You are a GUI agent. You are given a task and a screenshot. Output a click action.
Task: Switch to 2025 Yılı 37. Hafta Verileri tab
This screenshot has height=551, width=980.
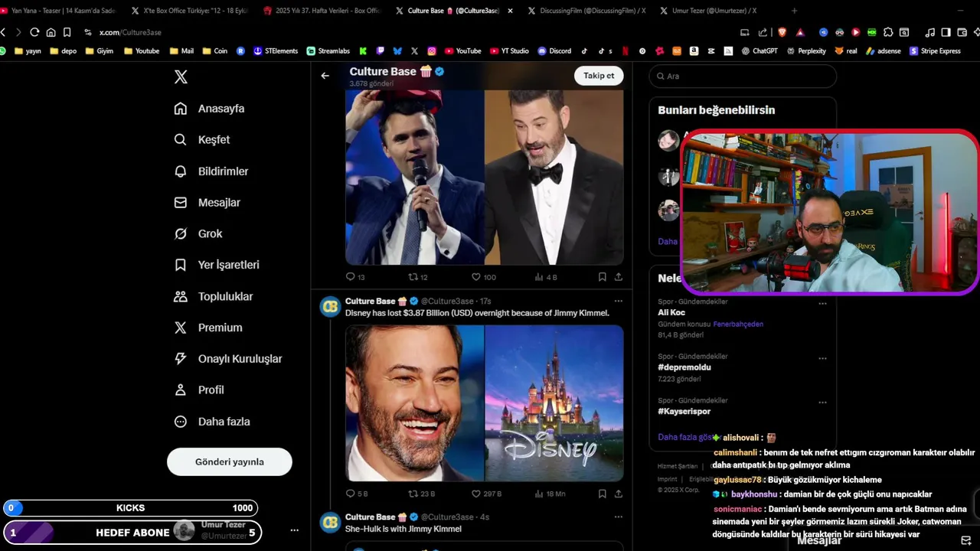pyautogui.click(x=321, y=11)
